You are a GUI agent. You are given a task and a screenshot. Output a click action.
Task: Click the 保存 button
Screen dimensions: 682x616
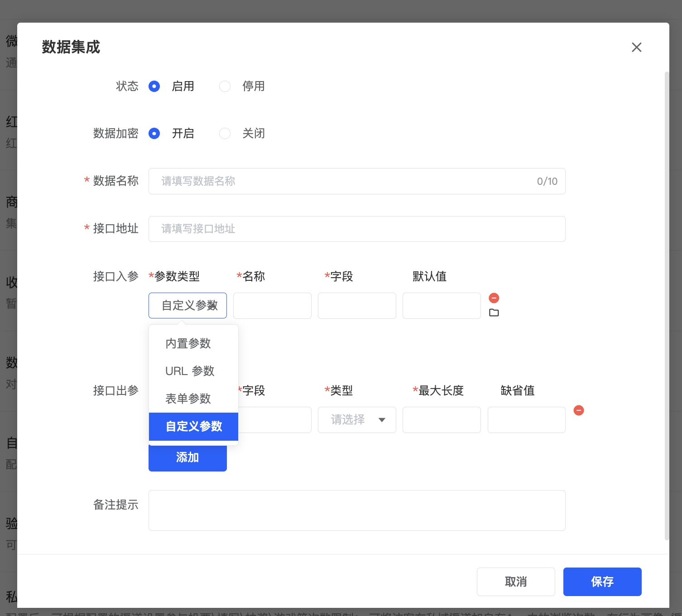[x=602, y=582]
